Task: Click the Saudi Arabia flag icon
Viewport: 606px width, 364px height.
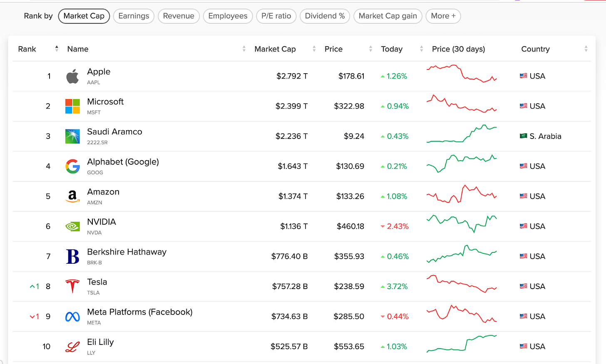Action: pos(524,136)
